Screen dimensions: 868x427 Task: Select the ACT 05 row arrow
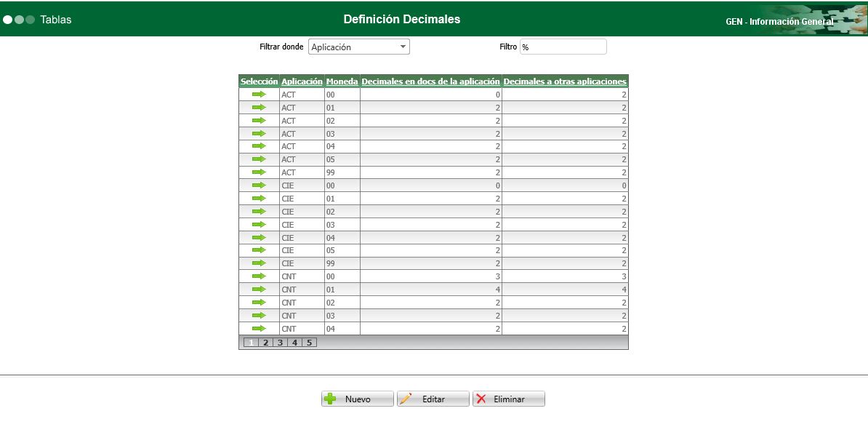pos(259,159)
